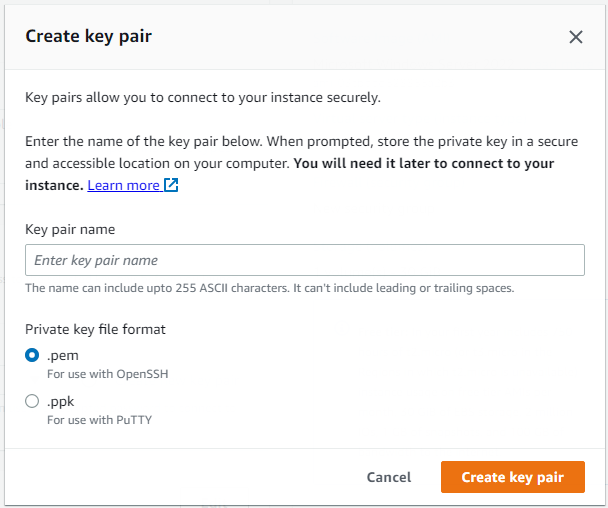Image resolution: width=608 pixels, height=508 pixels.
Task: Click the bold "You will need it later" text
Action: click(424, 163)
